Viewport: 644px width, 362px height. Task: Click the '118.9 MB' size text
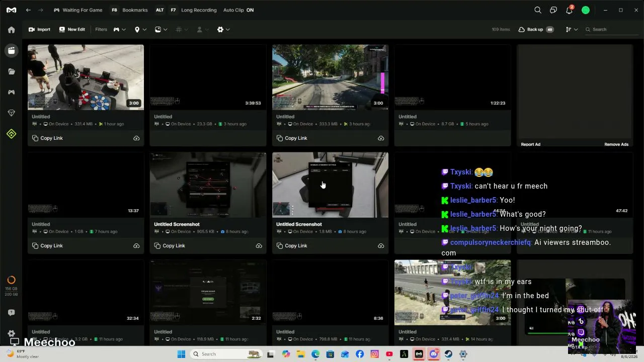pos(205,339)
